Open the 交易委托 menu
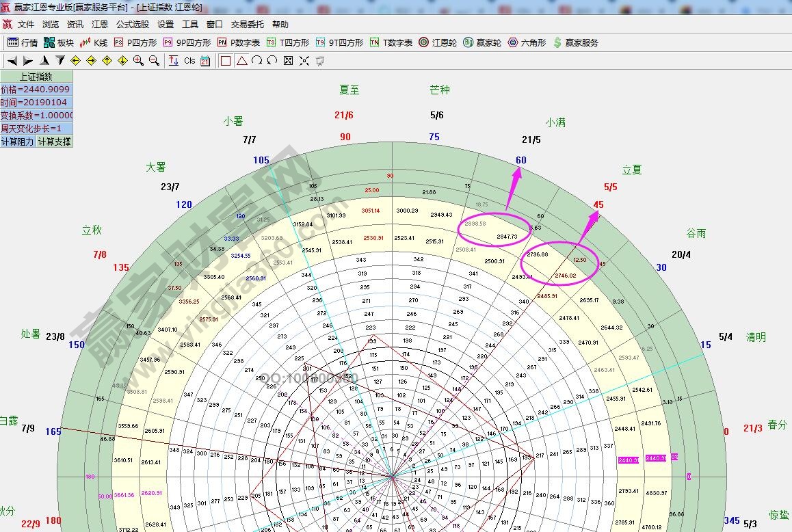This screenshot has width=792, height=532. pos(247,24)
